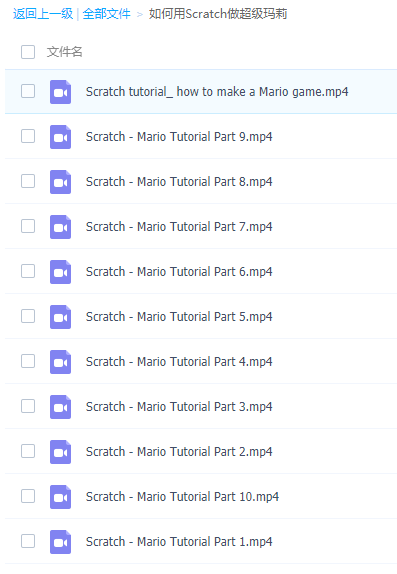Click video icon beside Mario Tutorial Part 1
Viewport: 397px width, 574px height.
tap(60, 542)
